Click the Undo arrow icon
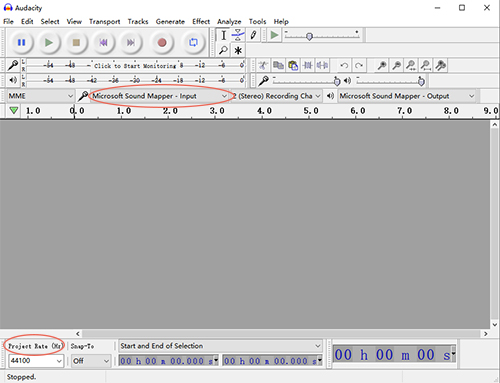Screen dimensions: 500x383 point(344,65)
